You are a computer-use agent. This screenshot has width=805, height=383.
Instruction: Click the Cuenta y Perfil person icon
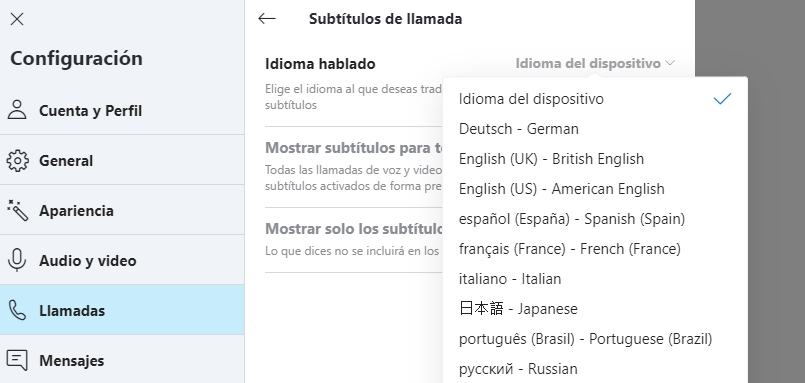17,110
